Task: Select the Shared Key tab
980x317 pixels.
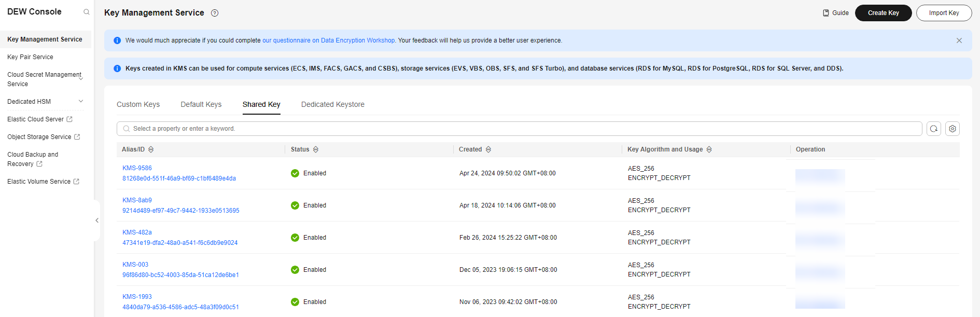Action: coord(261,104)
